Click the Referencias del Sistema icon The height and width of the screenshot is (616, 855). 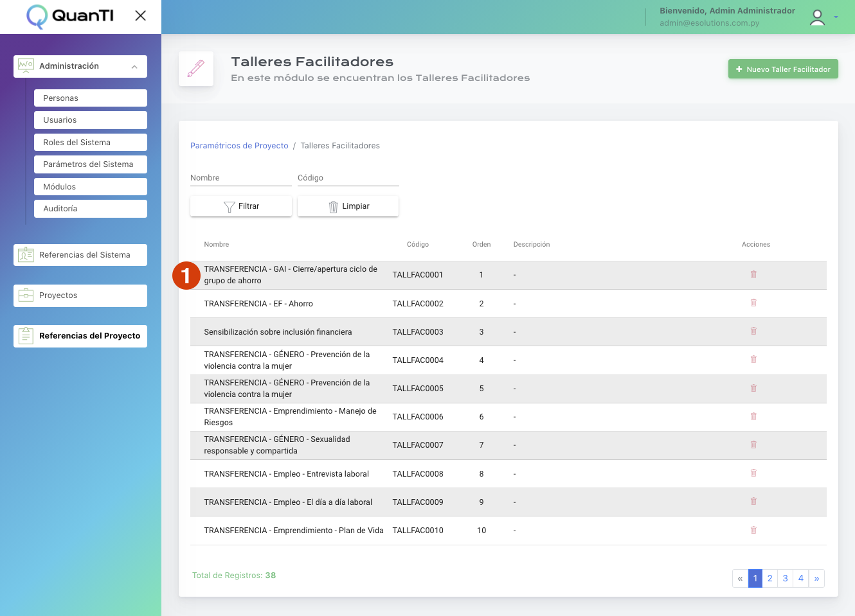coord(26,255)
